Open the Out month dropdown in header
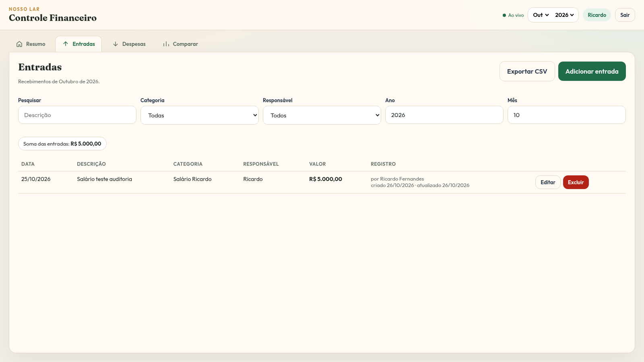This screenshot has width=644, height=362. [541, 15]
